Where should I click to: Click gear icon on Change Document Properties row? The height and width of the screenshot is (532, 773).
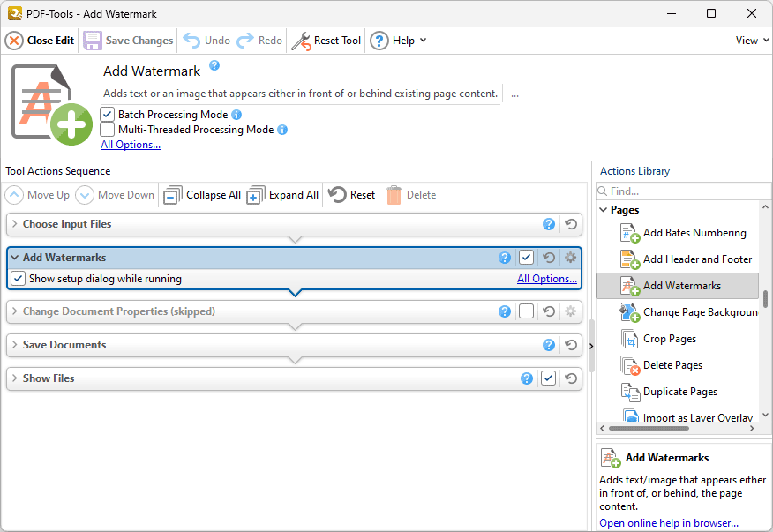(570, 311)
